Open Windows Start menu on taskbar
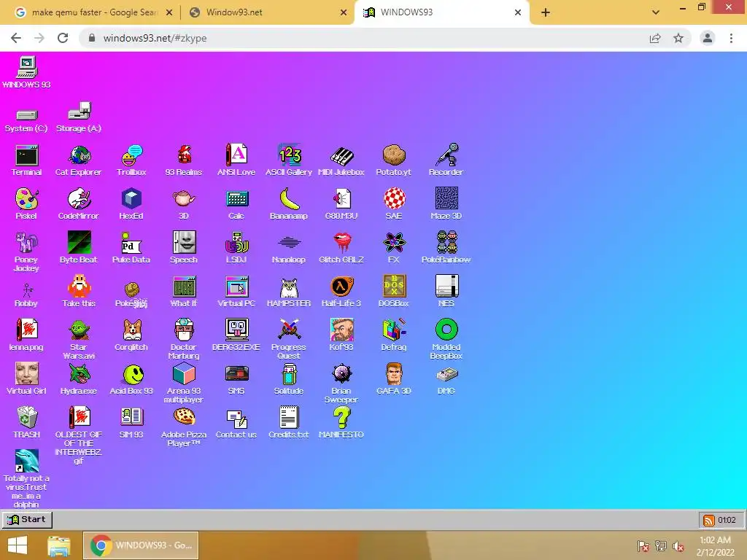This screenshot has width=747, height=560. pyautogui.click(x=18, y=545)
